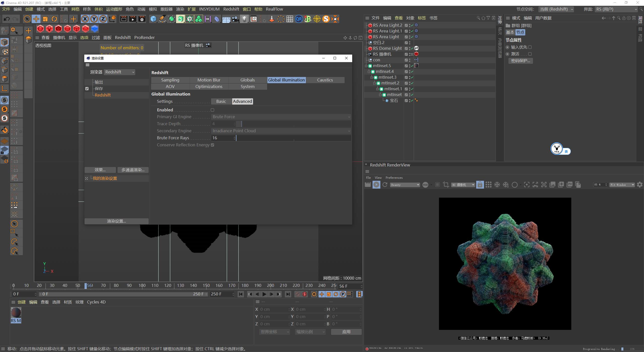Click the 85% zoom control in RenderView
Viewport: 644px width, 352px height.
pos(599,185)
